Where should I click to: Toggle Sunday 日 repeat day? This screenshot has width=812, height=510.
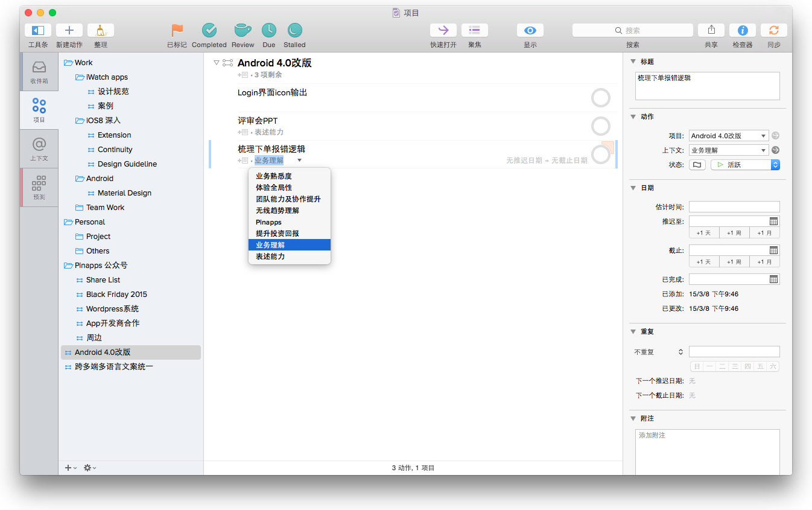coord(697,366)
